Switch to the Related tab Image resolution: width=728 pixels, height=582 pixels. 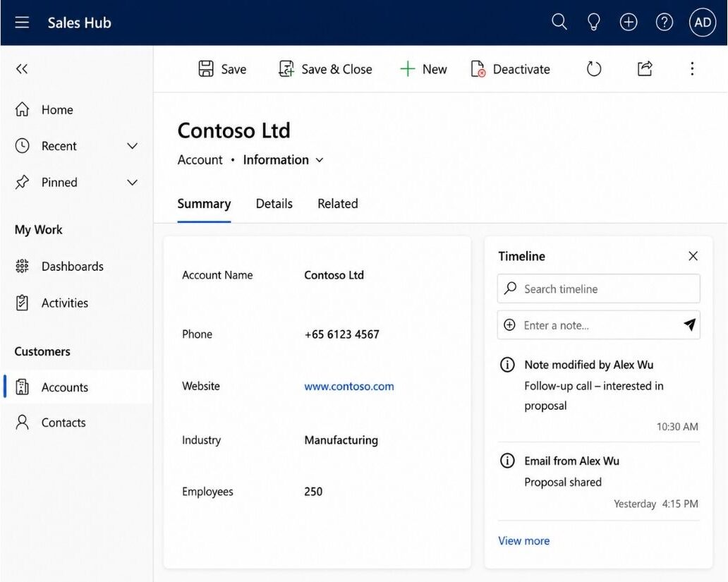337,203
